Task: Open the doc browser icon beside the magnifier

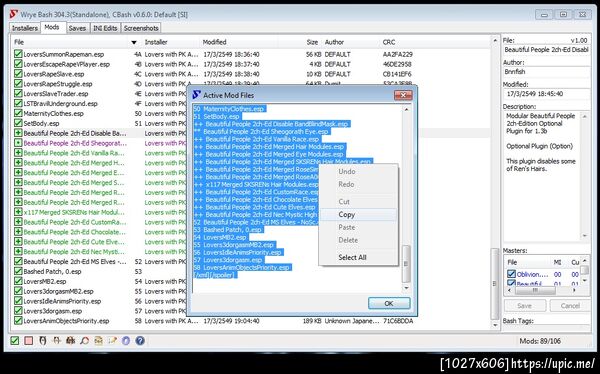Action: point(98,340)
